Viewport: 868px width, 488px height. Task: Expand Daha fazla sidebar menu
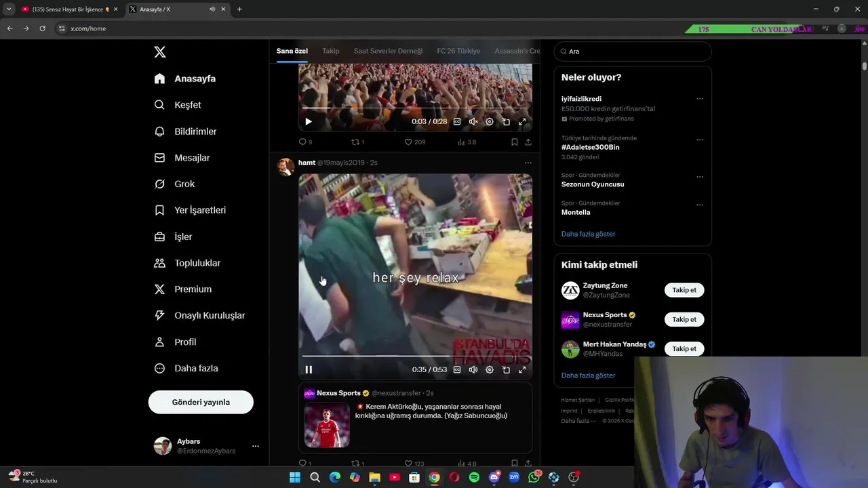(186, 369)
